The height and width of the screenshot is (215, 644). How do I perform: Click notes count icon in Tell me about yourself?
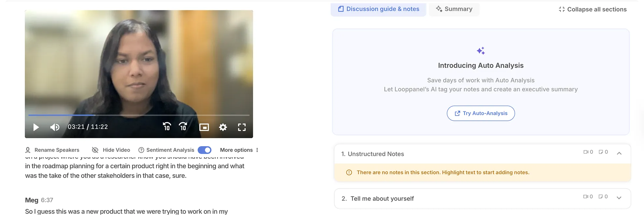point(603,197)
